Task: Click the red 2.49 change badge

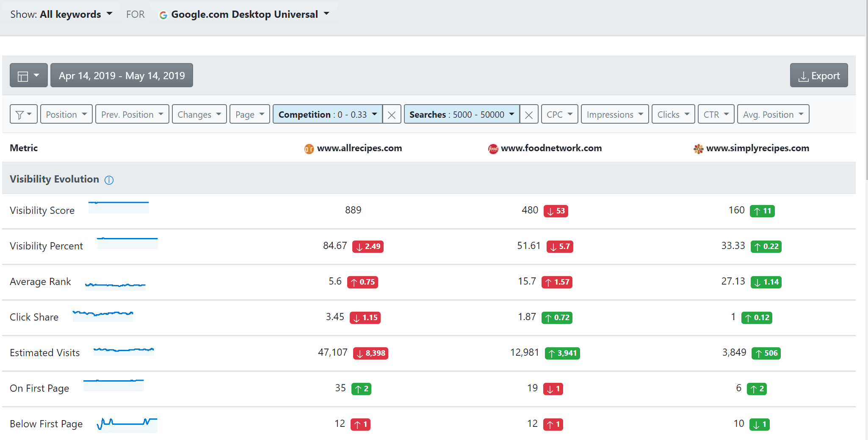Action: [x=368, y=246]
